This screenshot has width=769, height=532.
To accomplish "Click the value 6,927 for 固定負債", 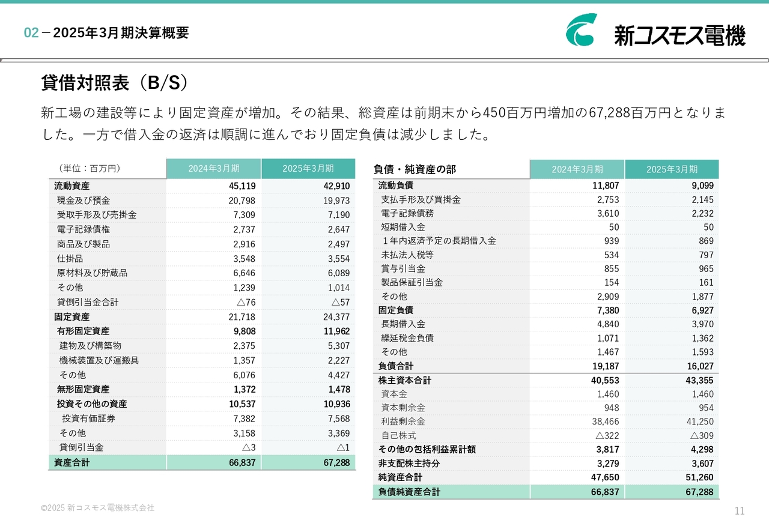I will click(x=703, y=310).
